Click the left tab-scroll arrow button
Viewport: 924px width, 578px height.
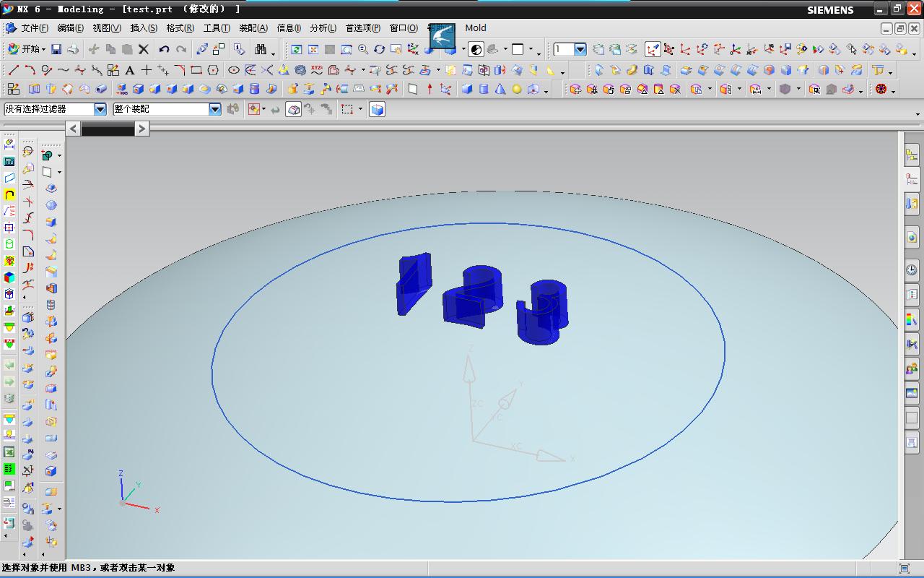pos(73,129)
